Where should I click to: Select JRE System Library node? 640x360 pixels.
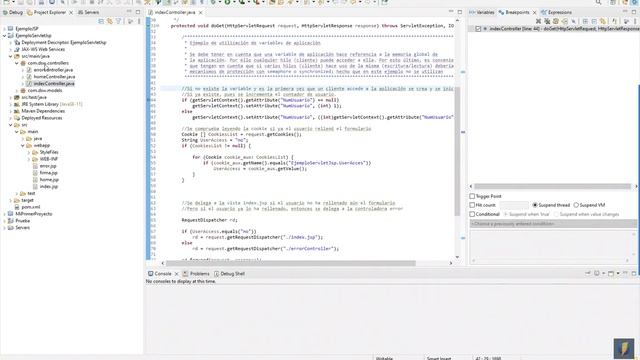pyautogui.click(x=52, y=104)
